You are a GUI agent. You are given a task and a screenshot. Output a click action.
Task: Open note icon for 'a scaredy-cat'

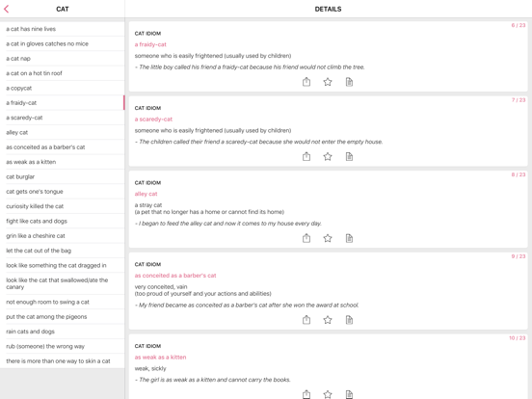(349, 156)
